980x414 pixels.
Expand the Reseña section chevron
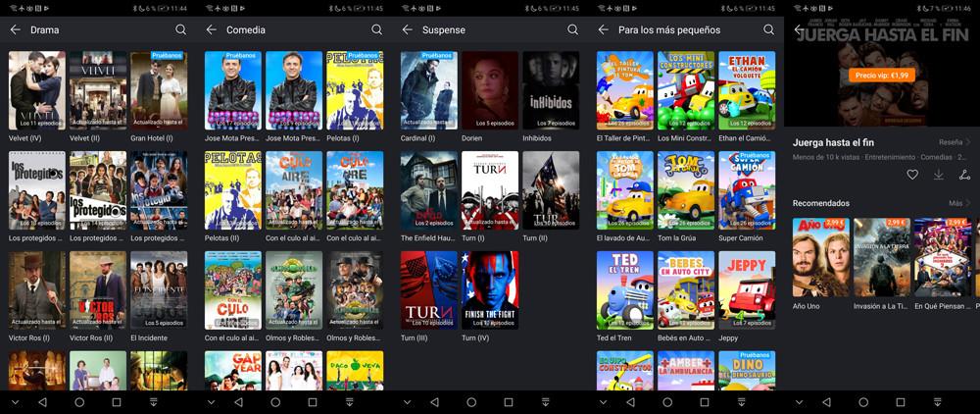(x=968, y=142)
